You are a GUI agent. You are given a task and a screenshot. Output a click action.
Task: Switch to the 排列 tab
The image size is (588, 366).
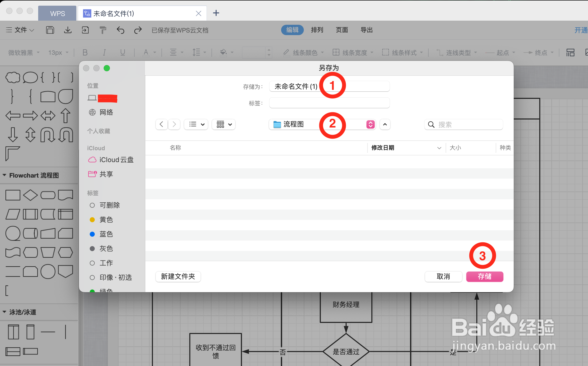(317, 30)
